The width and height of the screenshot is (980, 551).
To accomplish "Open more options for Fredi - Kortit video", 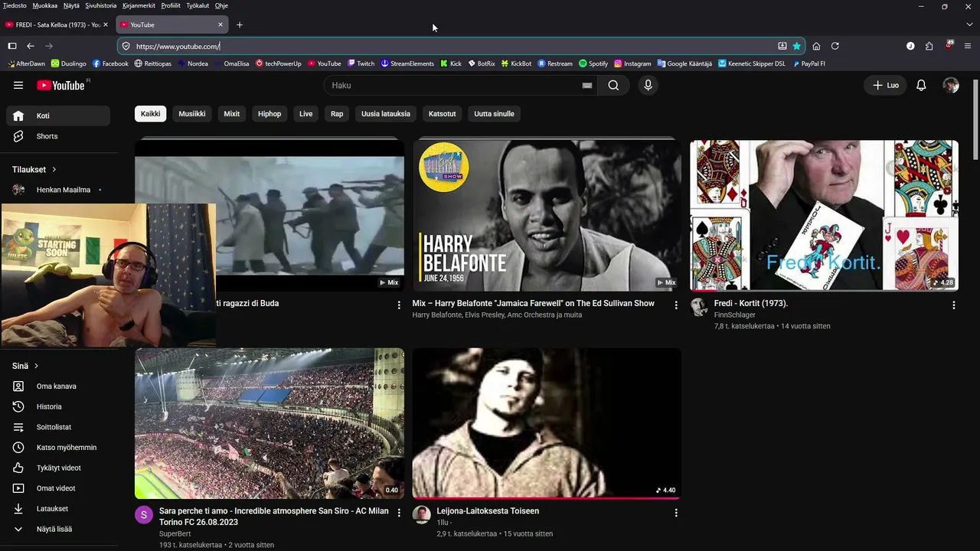I will coord(953,305).
